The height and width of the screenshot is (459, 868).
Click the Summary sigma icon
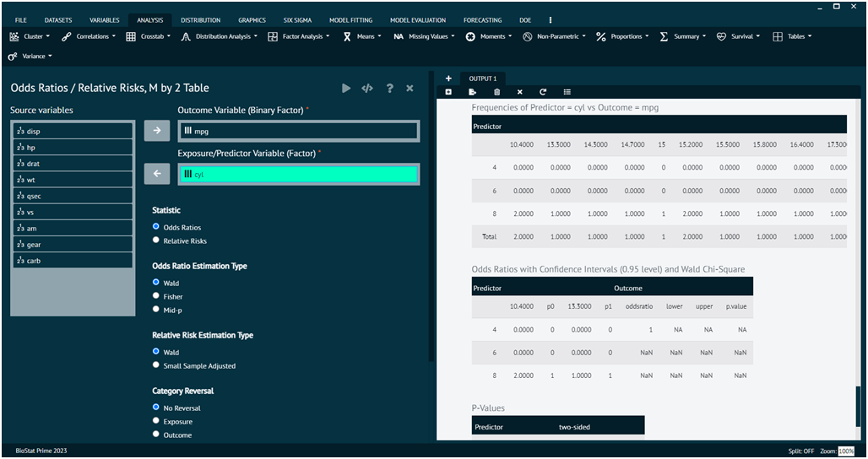click(664, 36)
